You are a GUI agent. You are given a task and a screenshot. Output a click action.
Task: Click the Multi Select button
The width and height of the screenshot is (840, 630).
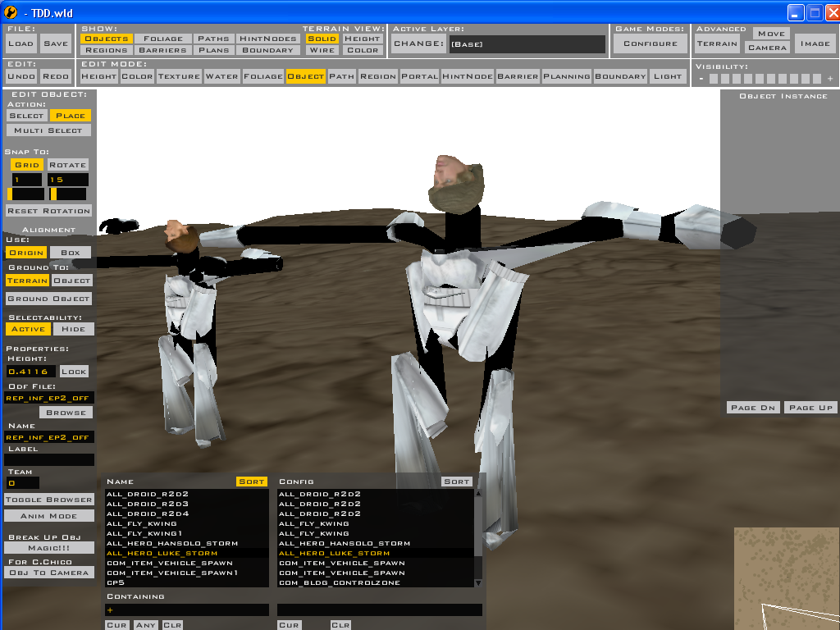click(48, 130)
